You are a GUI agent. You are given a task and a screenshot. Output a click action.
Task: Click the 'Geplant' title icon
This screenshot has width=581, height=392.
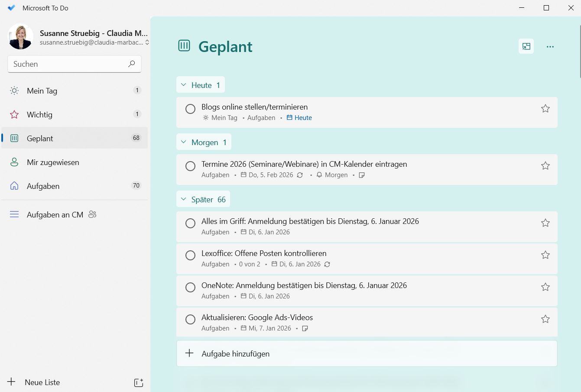[x=184, y=45]
